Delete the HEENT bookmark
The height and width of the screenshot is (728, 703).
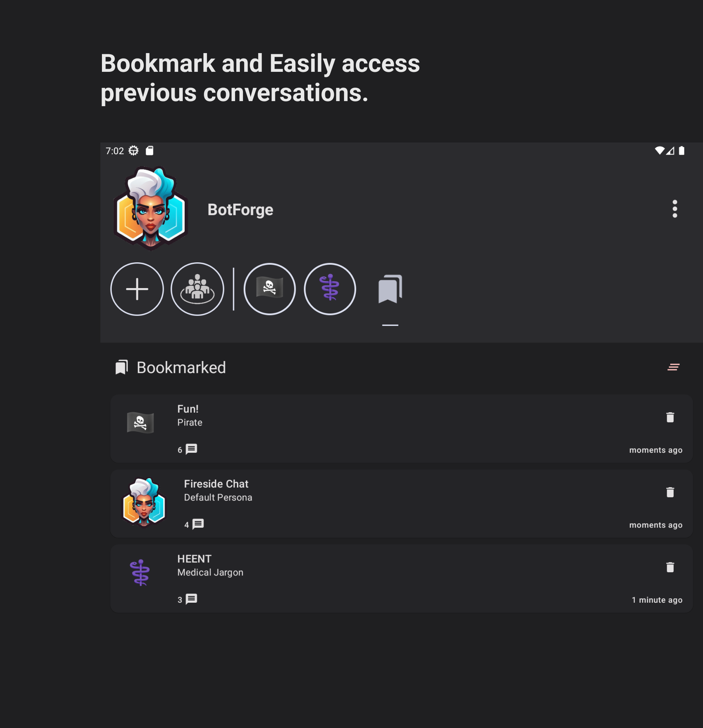click(x=670, y=567)
